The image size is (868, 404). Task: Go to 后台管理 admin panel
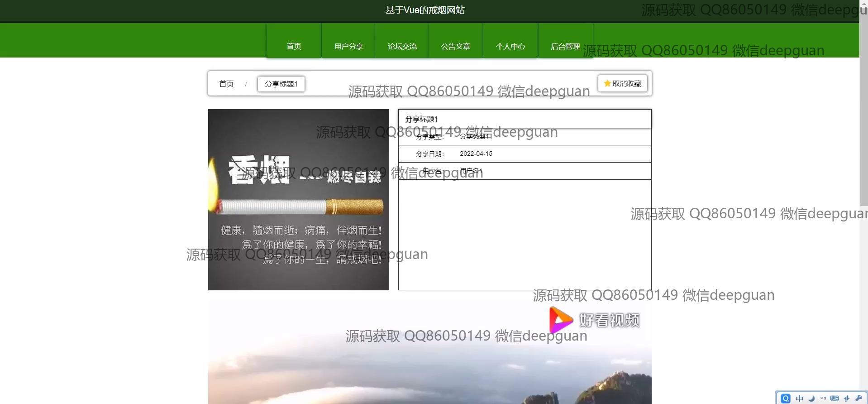(x=565, y=46)
